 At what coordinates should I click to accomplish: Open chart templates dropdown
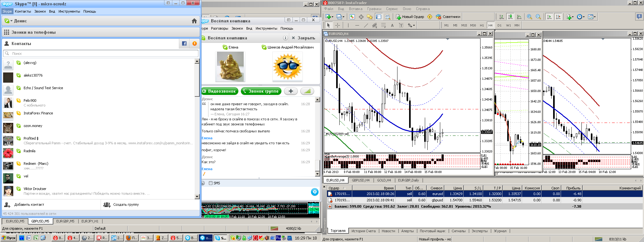point(592,17)
